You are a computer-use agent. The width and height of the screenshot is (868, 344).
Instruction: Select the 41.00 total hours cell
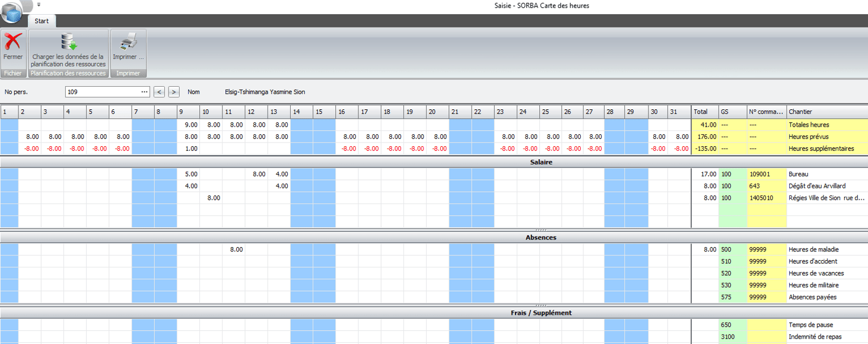pos(705,125)
